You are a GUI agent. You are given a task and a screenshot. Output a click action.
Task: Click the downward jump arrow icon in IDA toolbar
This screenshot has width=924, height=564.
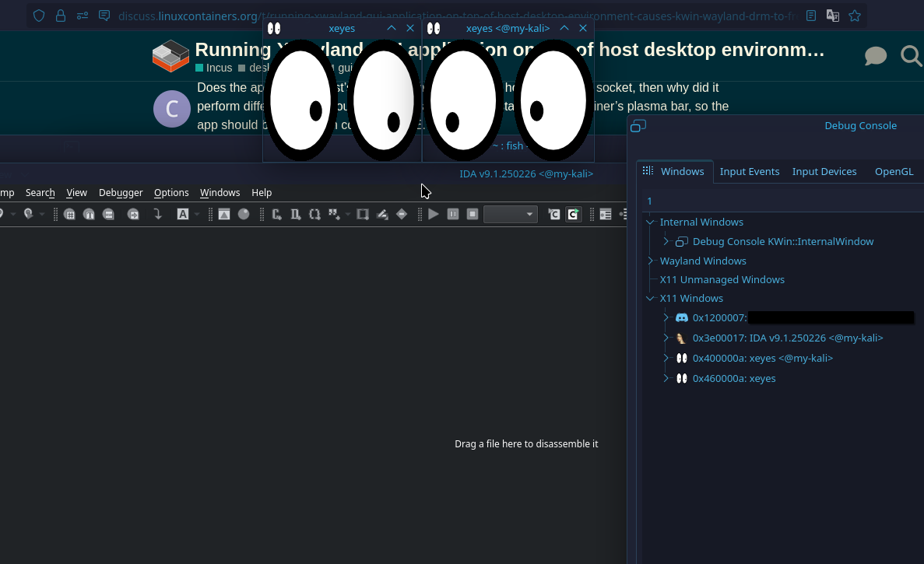[158, 214]
